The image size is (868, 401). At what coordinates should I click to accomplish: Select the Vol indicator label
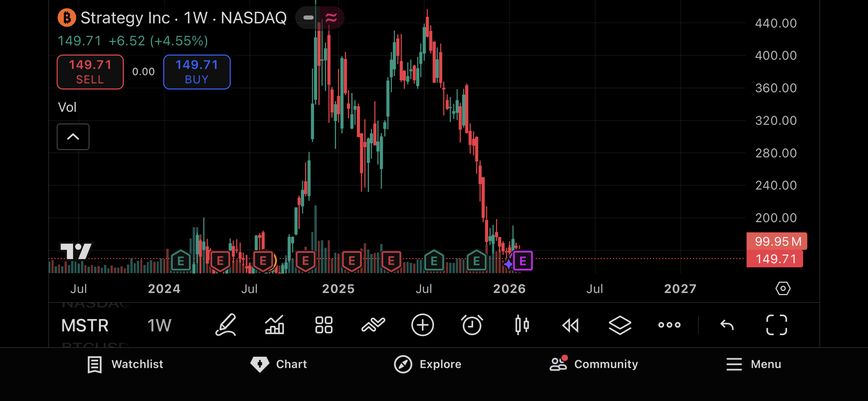[x=67, y=107]
